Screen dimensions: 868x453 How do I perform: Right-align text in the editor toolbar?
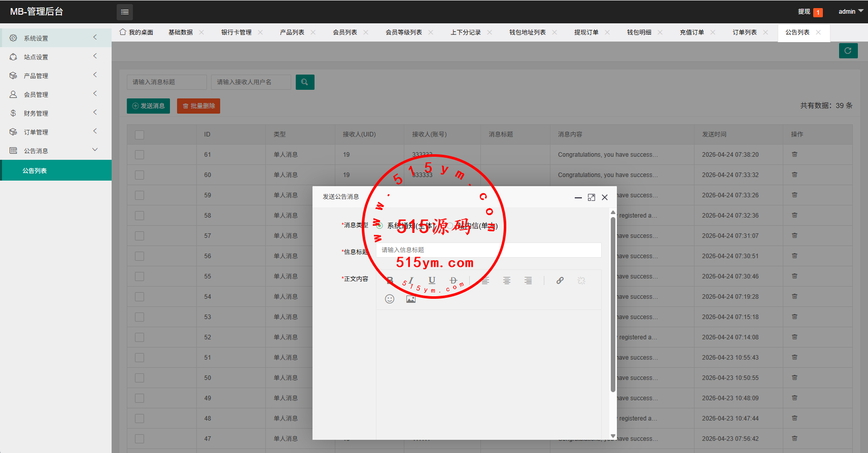528,281
